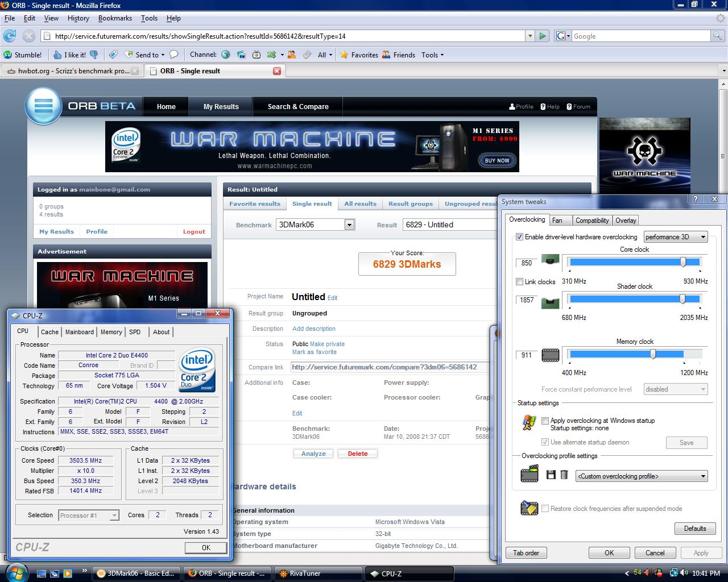The height and width of the screenshot is (582, 728).
Task: Click the Logout link
Action: (x=194, y=231)
